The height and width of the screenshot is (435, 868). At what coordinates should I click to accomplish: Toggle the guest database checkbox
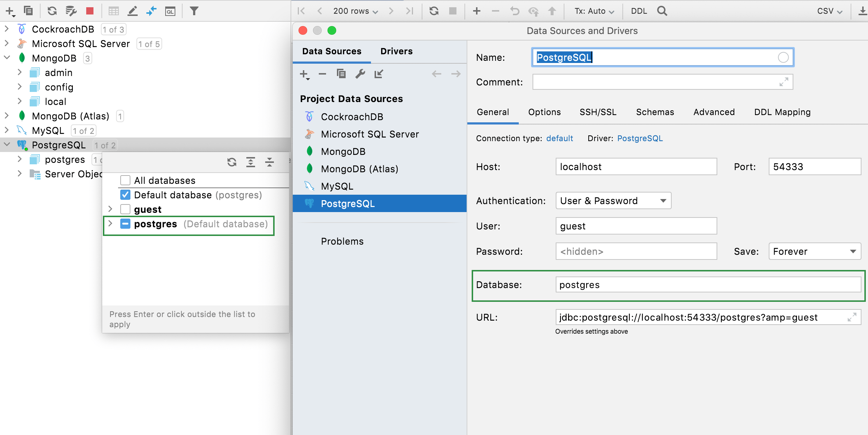(125, 209)
